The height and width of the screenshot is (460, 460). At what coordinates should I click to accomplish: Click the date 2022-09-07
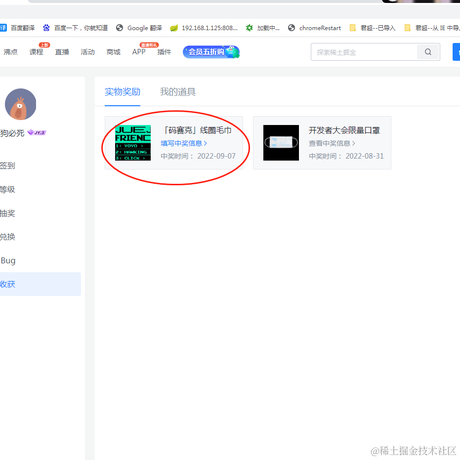tap(216, 156)
